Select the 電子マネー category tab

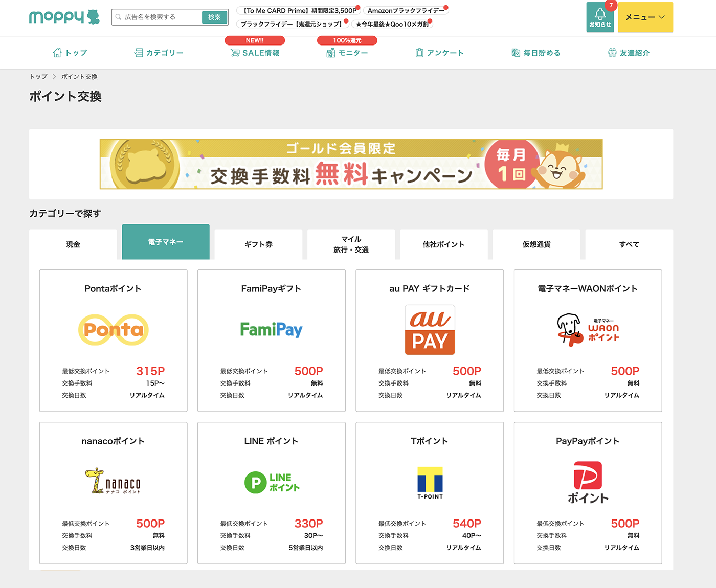coord(166,242)
